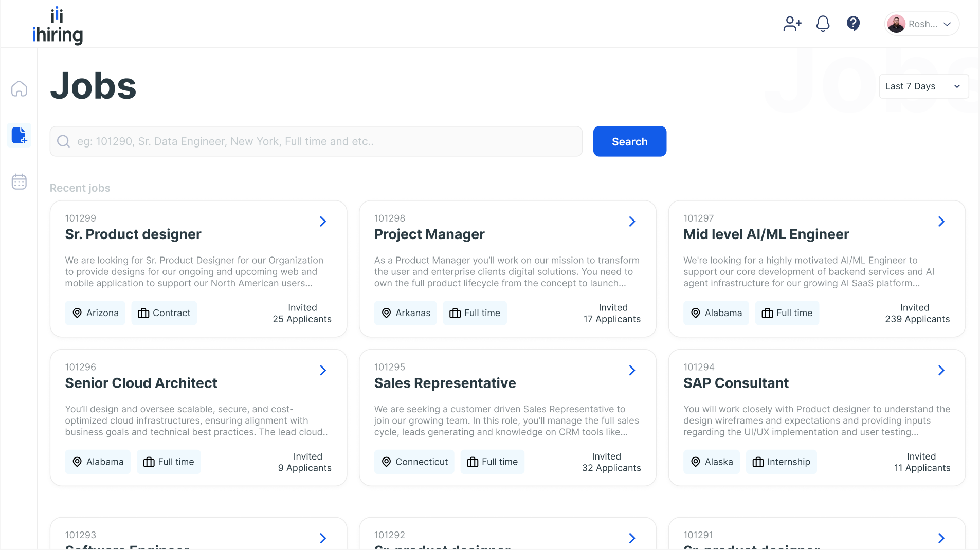Click the ihiring logo
This screenshot has width=980, height=550.
[x=58, y=26]
